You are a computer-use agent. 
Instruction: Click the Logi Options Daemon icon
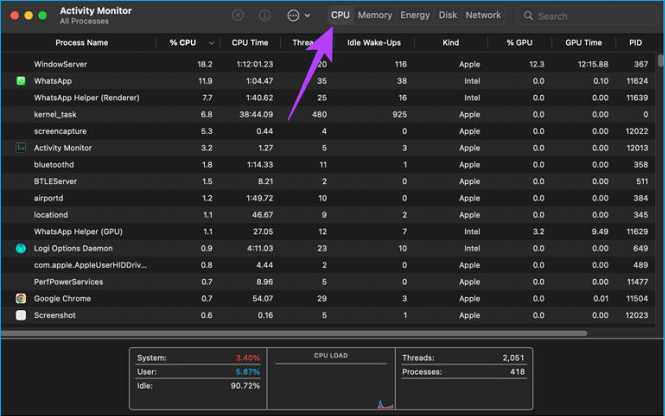tap(21, 248)
